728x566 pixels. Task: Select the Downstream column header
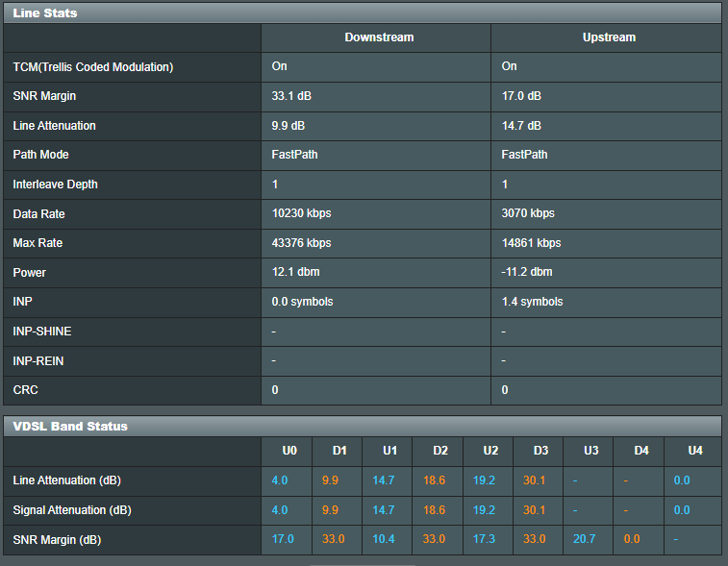379,37
